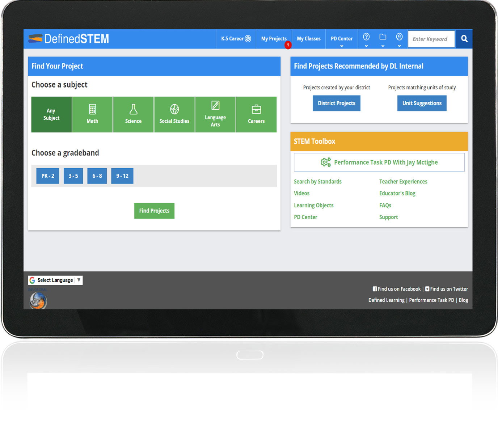Select the Math subject tile
The height and width of the screenshot is (448, 498).
(92, 114)
